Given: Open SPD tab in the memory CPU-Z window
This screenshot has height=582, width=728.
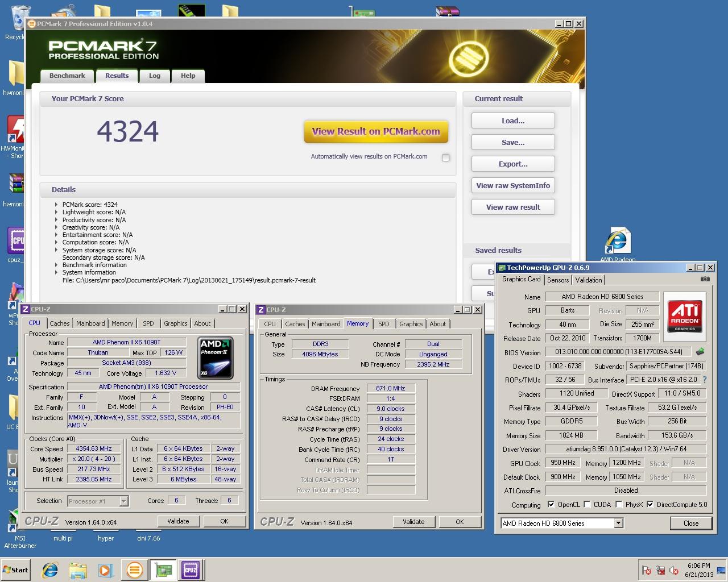Looking at the screenshot, I should click(384, 324).
